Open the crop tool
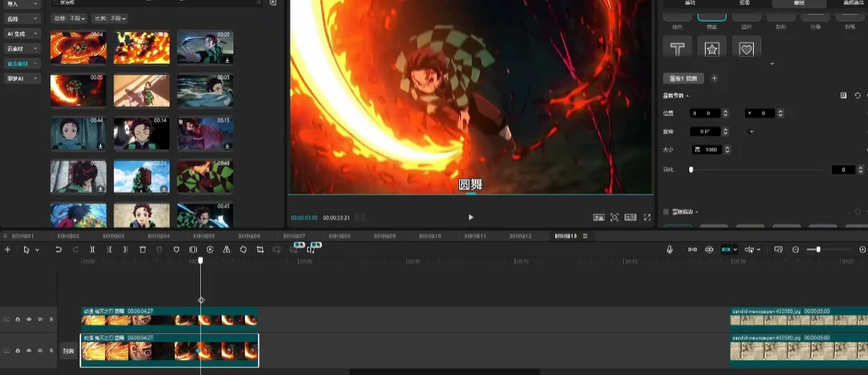The image size is (868, 375). click(260, 250)
